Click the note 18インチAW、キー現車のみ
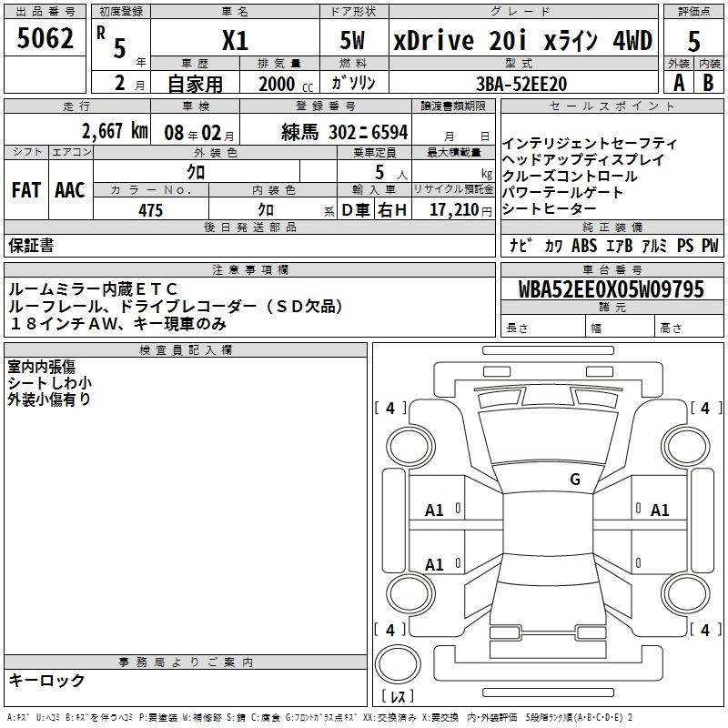Viewport: 728px width, 728px height. pos(117,324)
